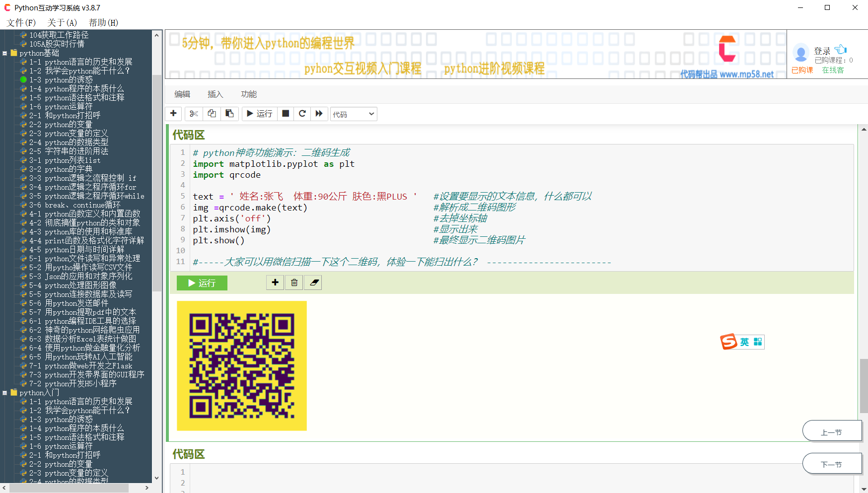
Task: Click the www.mp58.net link
Action: [x=746, y=74]
